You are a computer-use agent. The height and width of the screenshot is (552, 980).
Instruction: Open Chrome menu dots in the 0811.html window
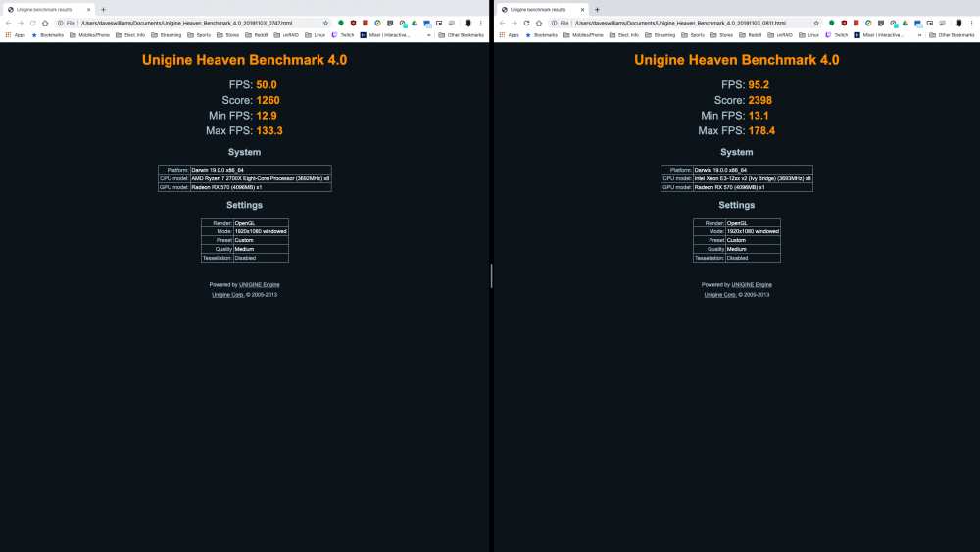[x=971, y=24]
